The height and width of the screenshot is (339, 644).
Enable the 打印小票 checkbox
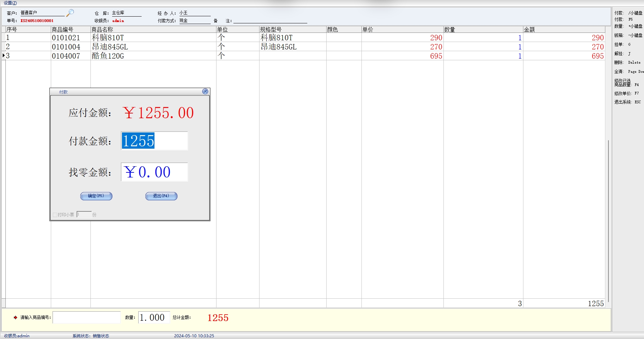tap(55, 215)
